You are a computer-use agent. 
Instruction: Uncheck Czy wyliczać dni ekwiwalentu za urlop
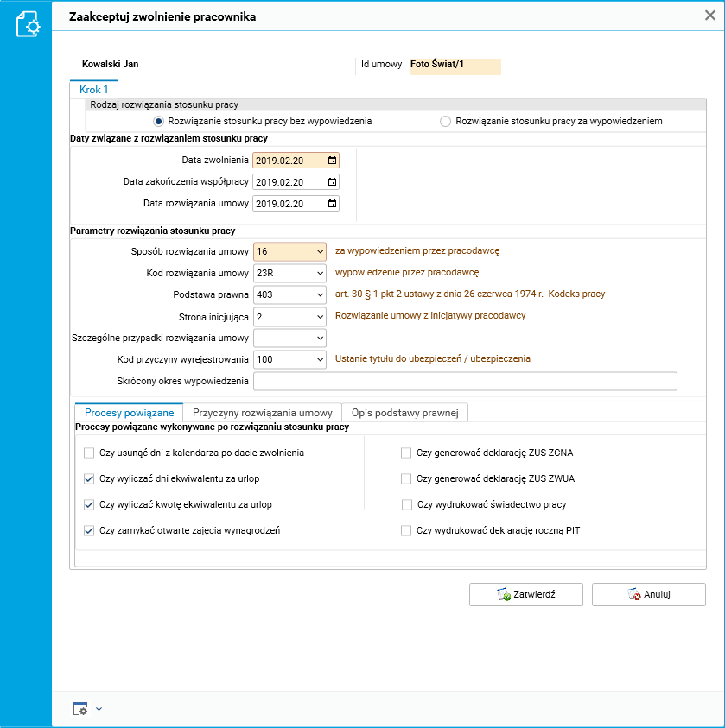(x=89, y=478)
